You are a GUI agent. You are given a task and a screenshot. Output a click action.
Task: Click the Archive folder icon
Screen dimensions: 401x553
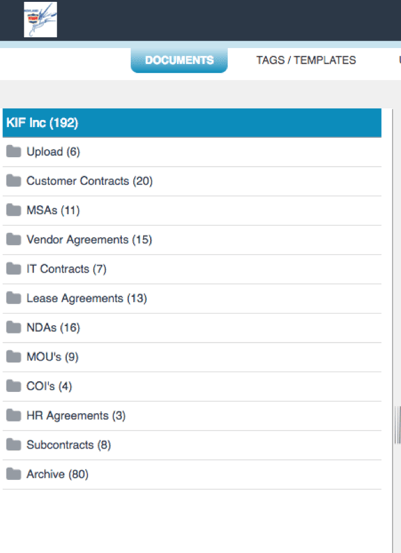click(x=14, y=474)
